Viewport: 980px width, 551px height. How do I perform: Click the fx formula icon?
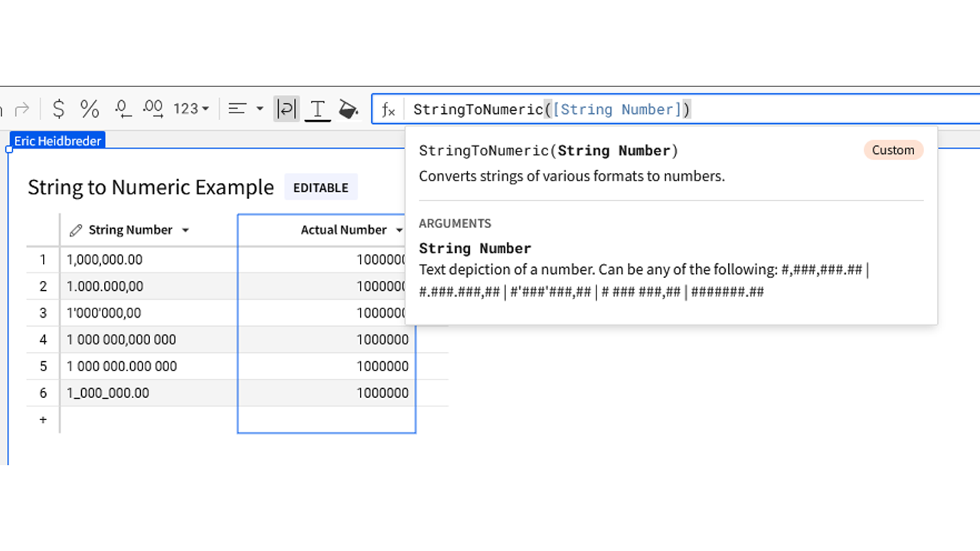389,109
